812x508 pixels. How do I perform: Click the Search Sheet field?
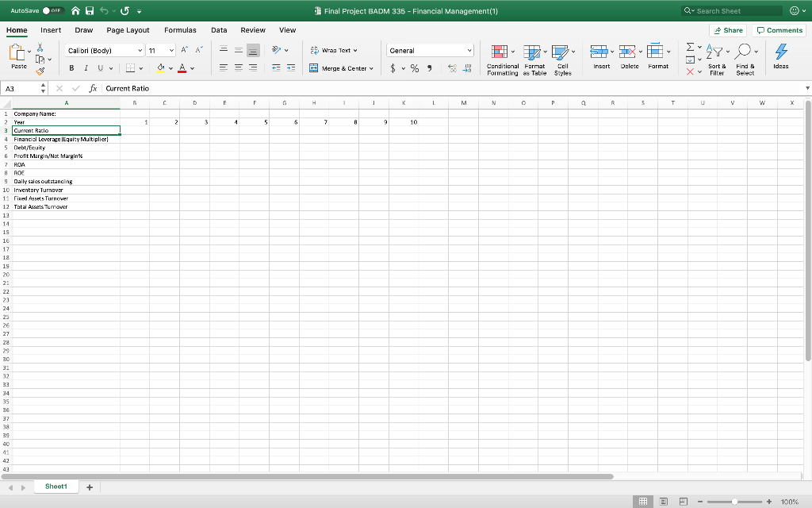(x=732, y=11)
